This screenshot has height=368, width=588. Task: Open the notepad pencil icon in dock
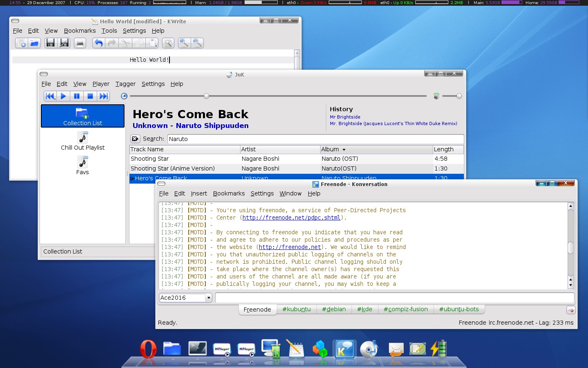[295, 349]
